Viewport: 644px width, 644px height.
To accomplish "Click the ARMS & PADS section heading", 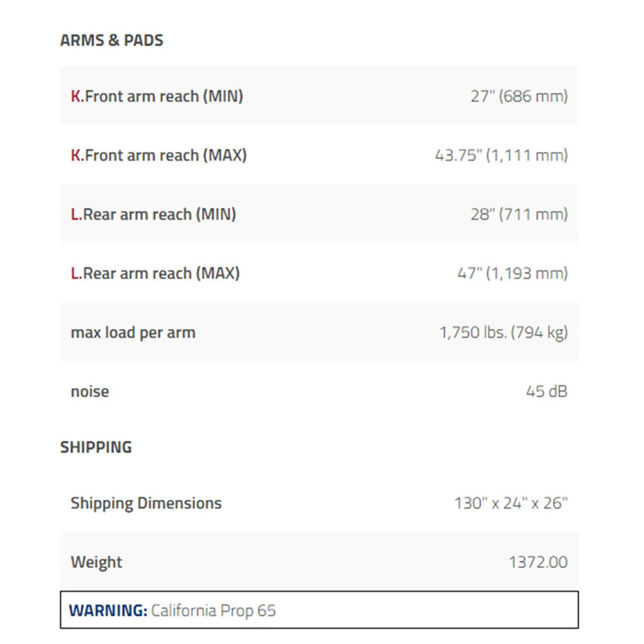I will [111, 40].
